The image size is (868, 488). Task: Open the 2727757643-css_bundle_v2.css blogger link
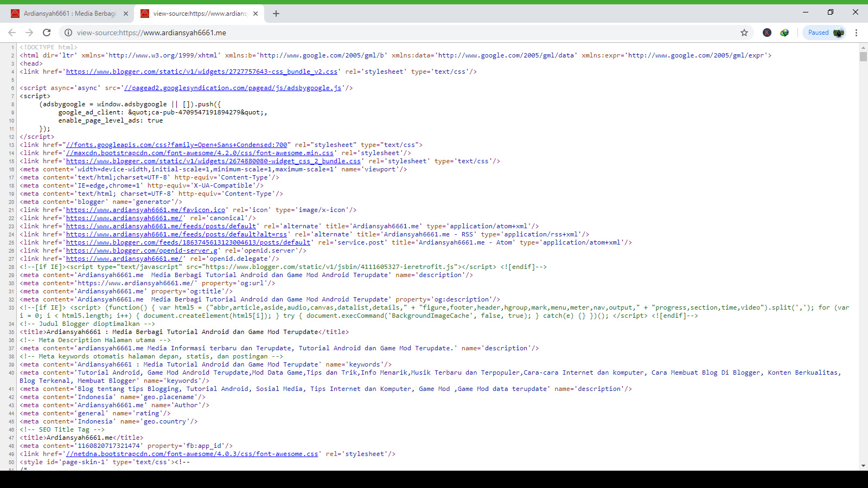[x=202, y=72]
